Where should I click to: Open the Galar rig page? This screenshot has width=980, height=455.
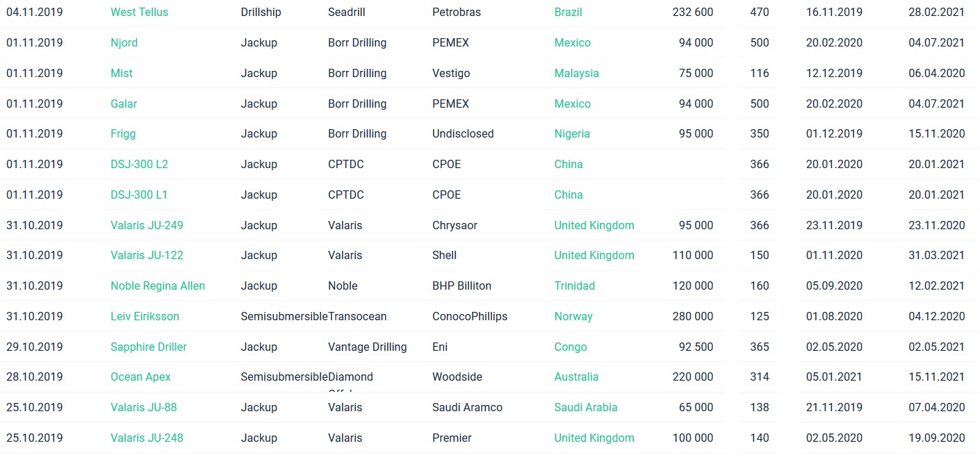[x=124, y=104]
